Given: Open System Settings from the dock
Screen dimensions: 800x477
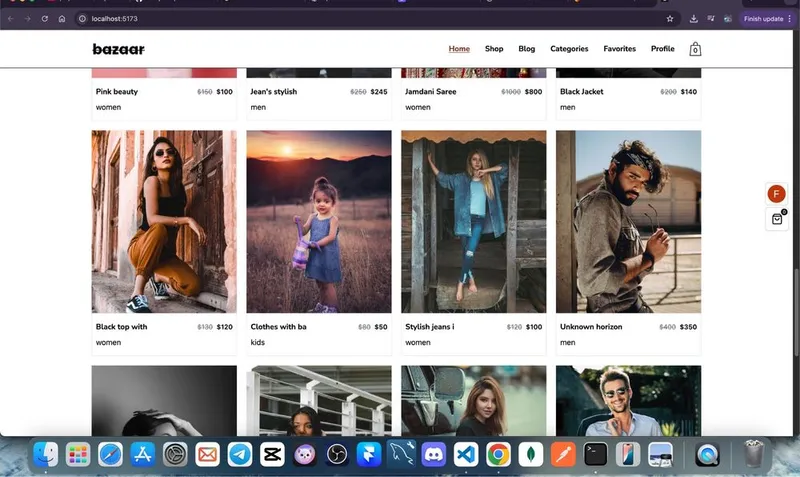Looking at the screenshot, I should [x=175, y=454].
